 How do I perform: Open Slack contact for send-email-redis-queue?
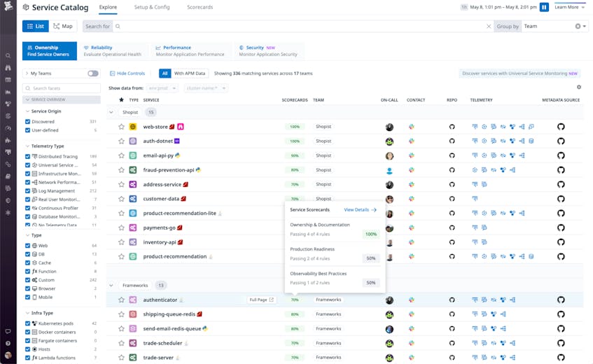pyautogui.click(x=412, y=329)
